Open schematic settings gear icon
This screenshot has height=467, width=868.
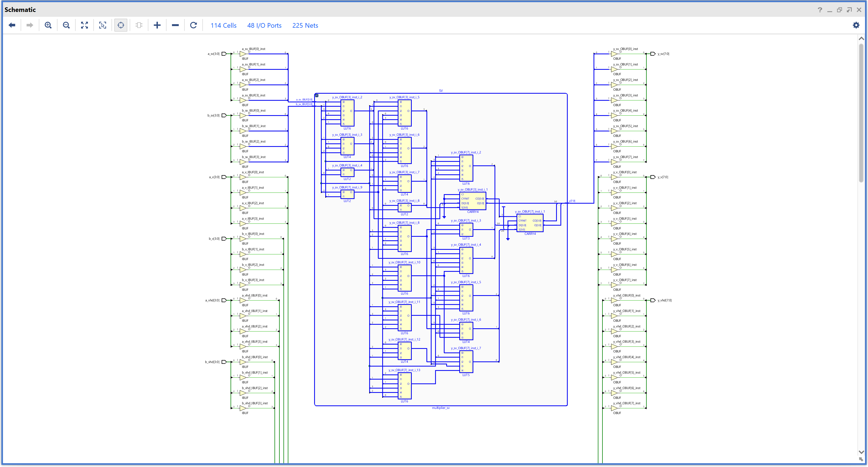tap(856, 25)
